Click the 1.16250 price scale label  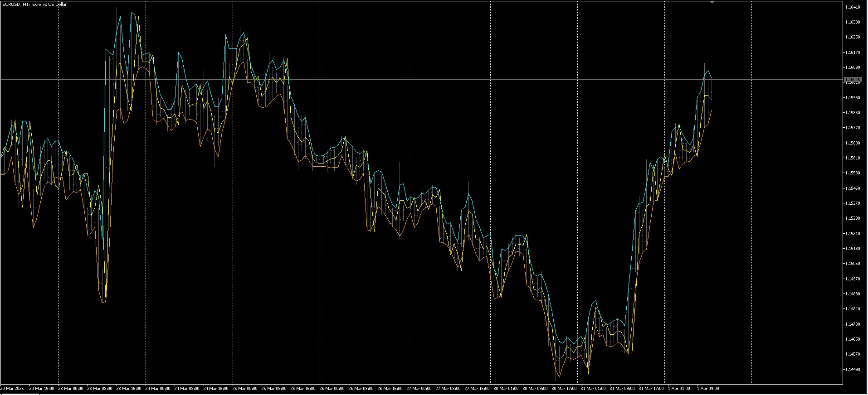(x=853, y=37)
